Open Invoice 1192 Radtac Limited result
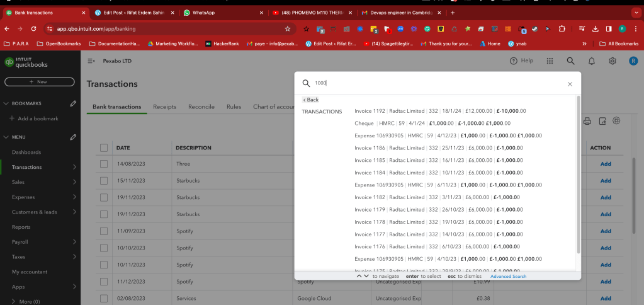 [x=440, y=111]
